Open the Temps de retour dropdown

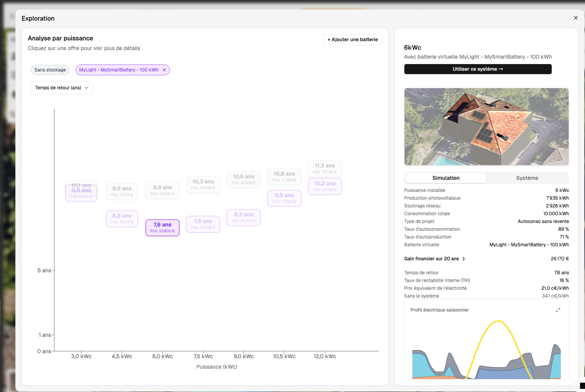[x=62, y=88]
